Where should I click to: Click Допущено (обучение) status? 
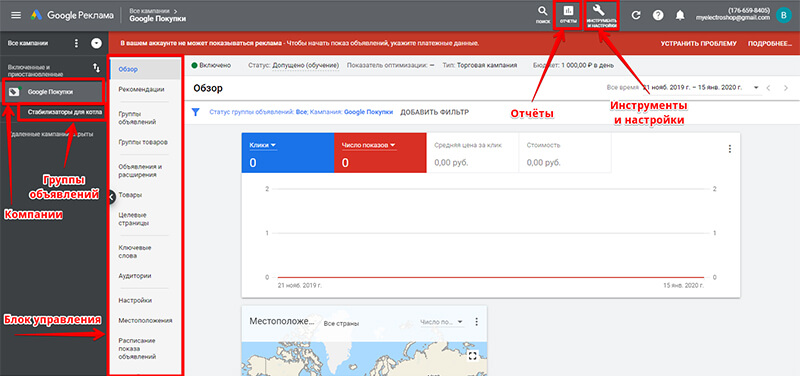(306, 65)
